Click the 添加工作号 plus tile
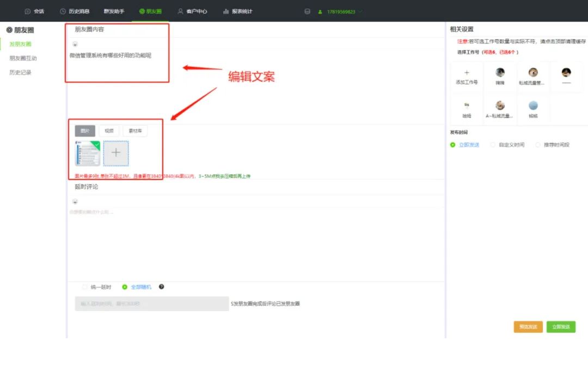The width and height of the screenshot is (588, 391). (x=467, y=76)
